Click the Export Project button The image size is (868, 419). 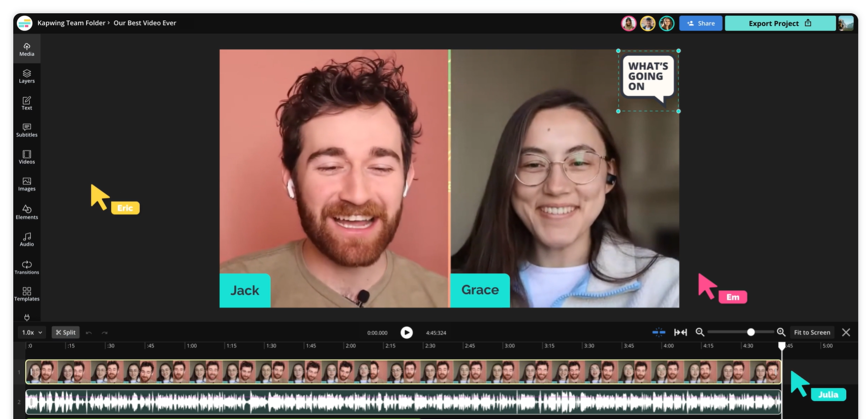coord(780,23)
